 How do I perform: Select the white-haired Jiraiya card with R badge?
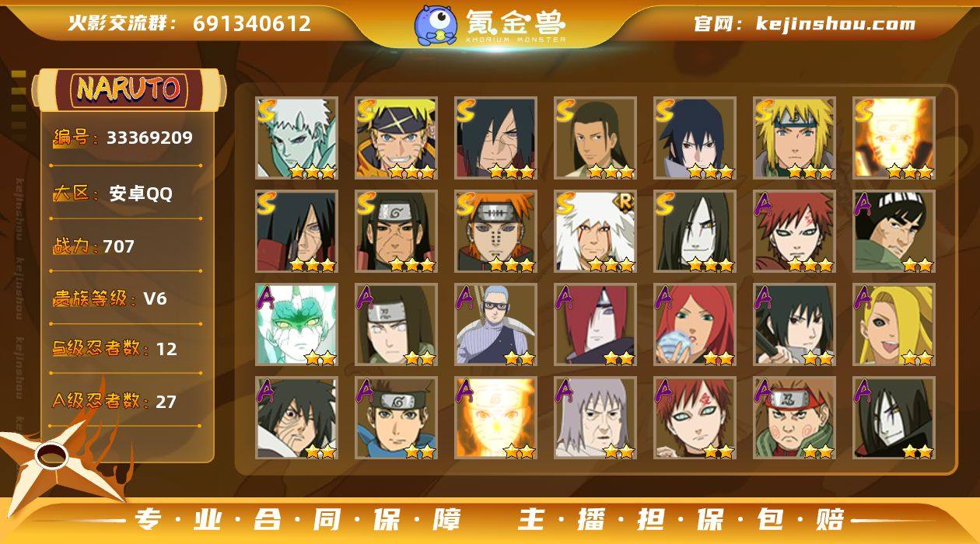(x=595, y=232)
